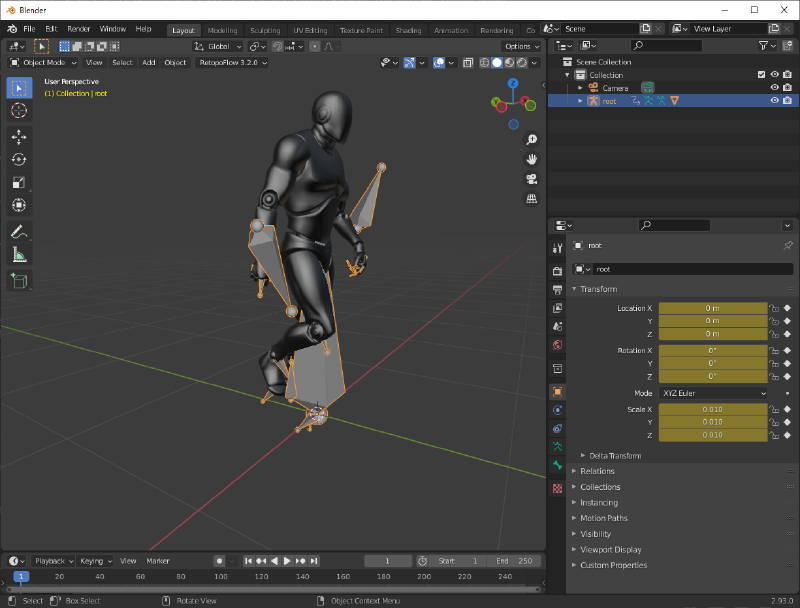Image resolution: width=800 pixels, height=608 pixels.
Task: Jump to the timeline end frame
Action: 314,561
